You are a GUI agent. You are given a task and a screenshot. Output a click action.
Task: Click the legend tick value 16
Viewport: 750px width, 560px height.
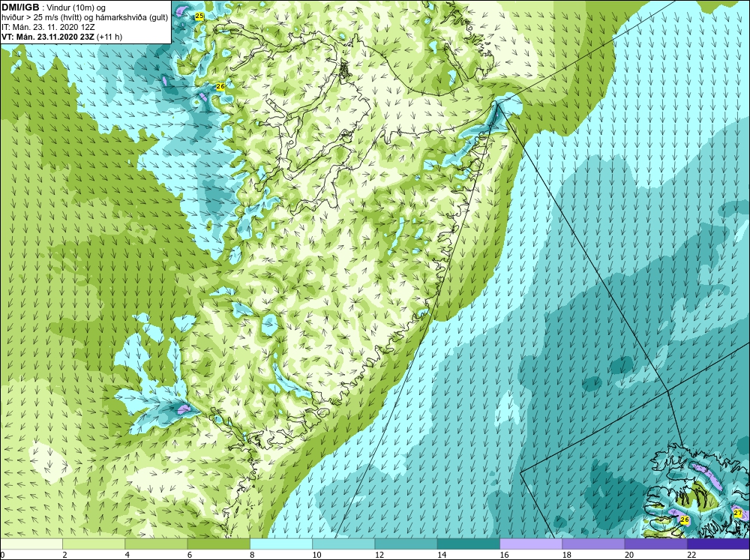click(x=504, y=555)
